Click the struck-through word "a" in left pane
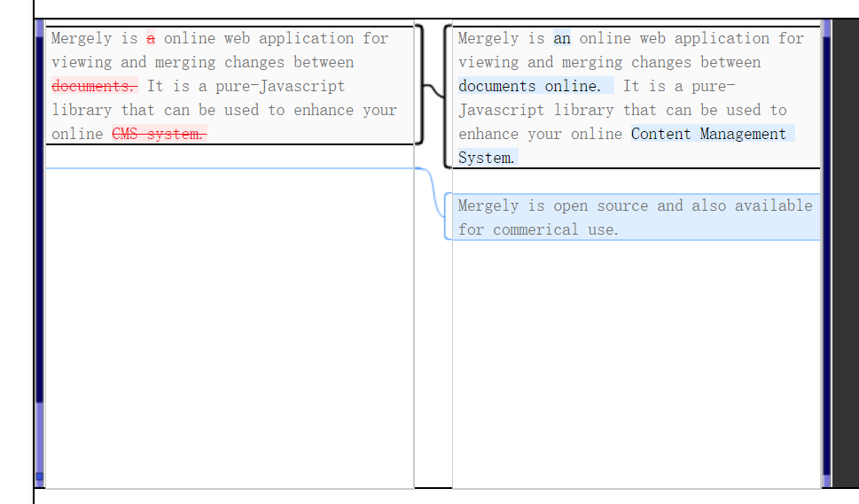This screenshot has width=859, height=504. pos(151,38)
